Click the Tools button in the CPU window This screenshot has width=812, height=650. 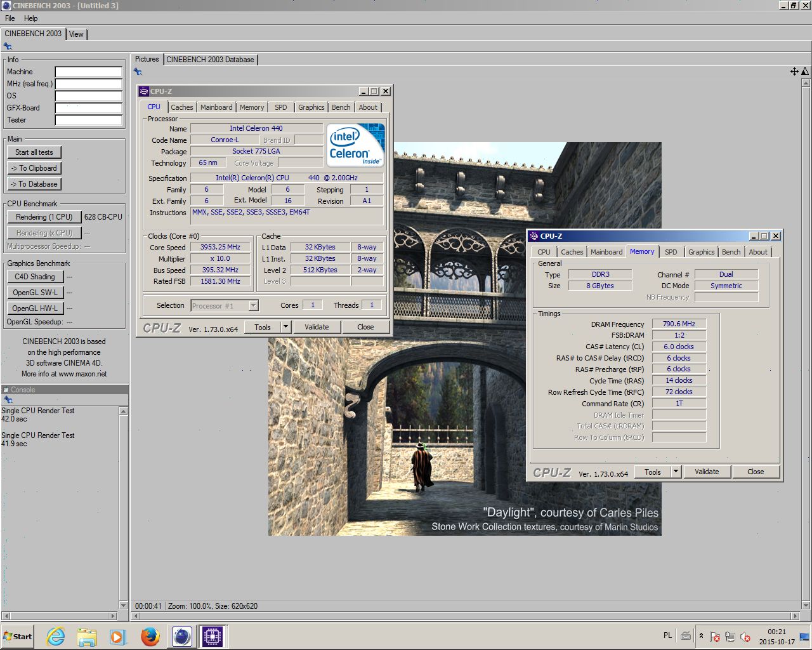click(x=263, y=327)
